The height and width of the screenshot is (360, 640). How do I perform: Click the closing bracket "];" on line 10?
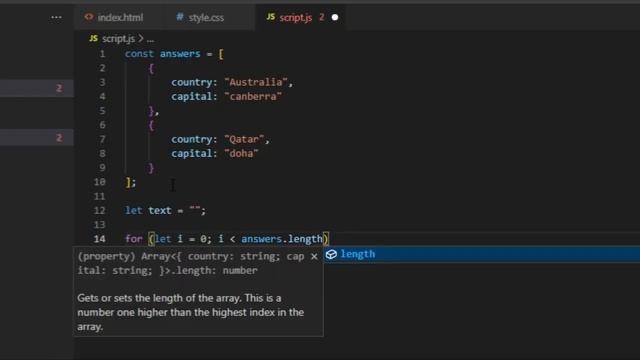(131, 182)
